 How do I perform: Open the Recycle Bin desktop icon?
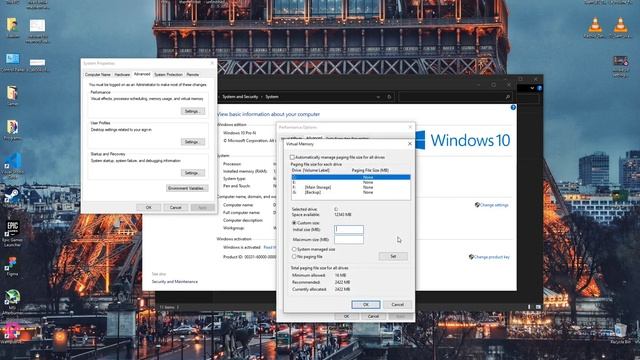click(620, 329)
